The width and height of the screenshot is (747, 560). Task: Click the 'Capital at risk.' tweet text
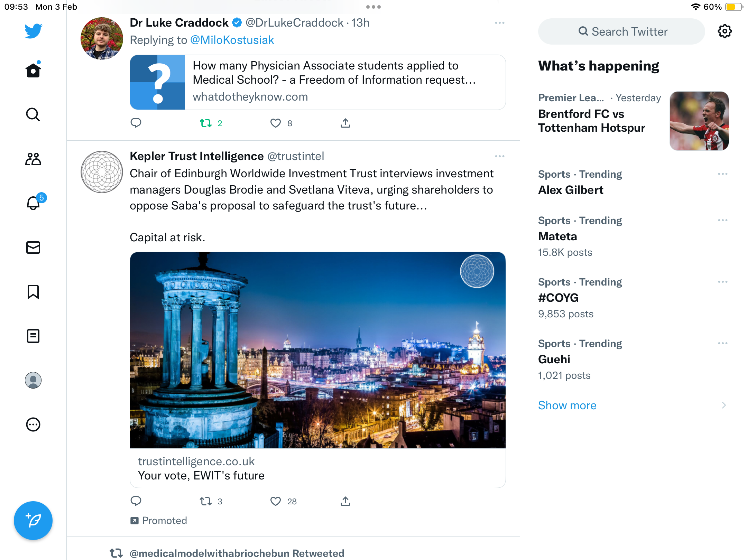(x=167, y=237)
